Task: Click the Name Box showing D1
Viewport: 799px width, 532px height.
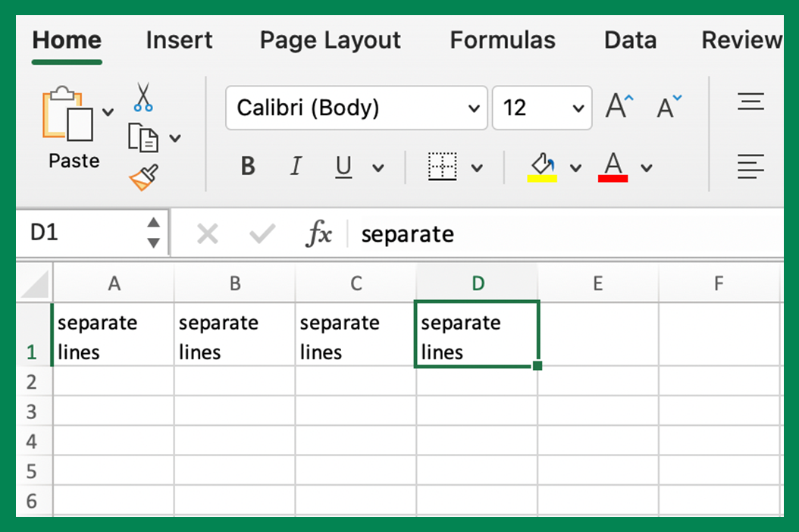Action: click(76, 233)
